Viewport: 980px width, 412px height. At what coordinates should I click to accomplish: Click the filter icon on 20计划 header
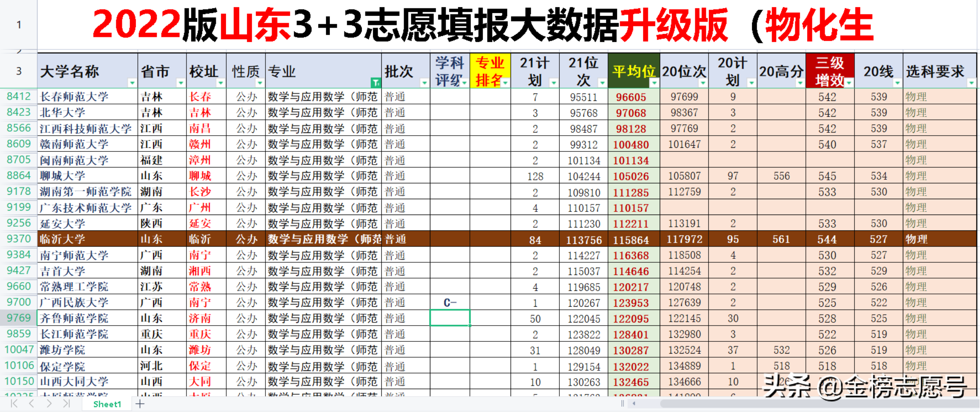[x=751, y=82]
